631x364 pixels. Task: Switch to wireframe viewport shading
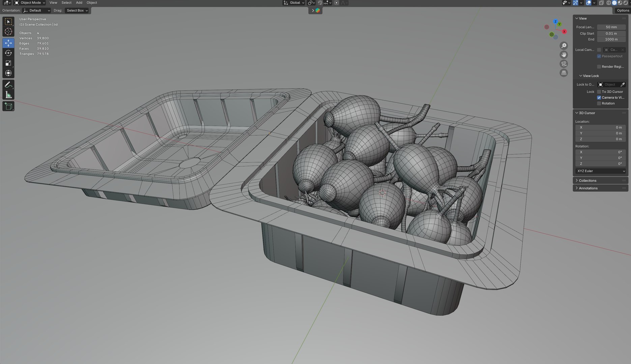click(609, 3)
